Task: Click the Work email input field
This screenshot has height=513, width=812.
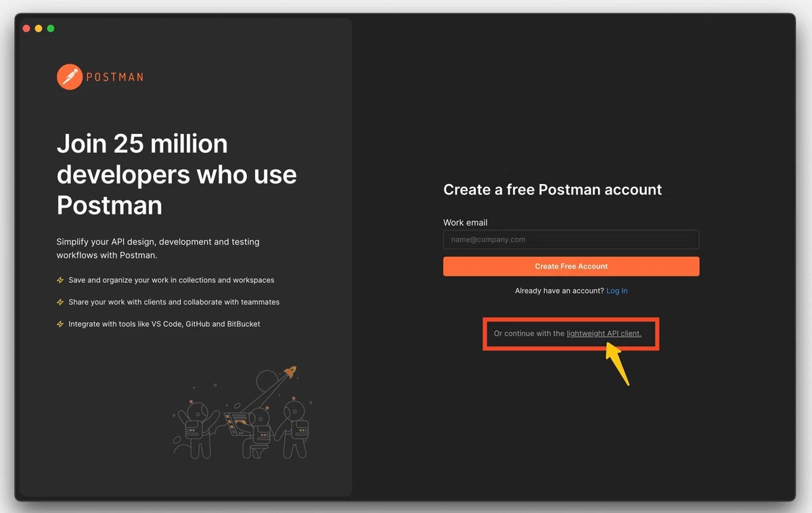Action: (x=571, y=240)
